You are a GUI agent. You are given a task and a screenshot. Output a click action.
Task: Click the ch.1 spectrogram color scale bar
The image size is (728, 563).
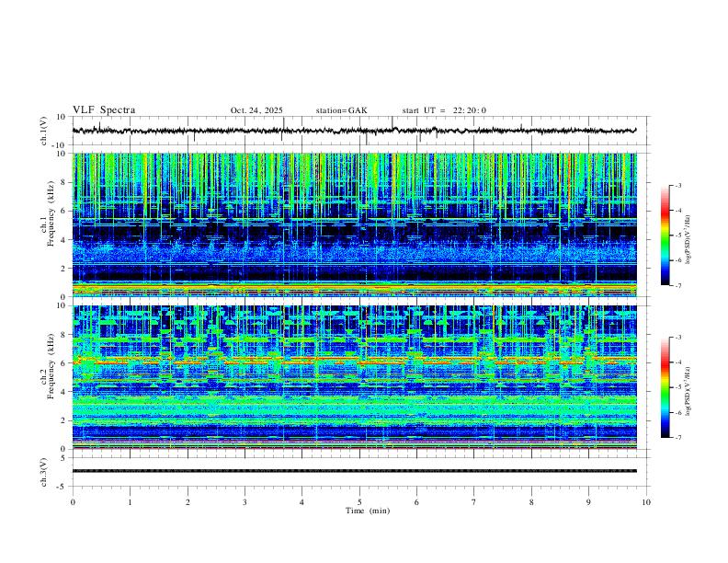coord(665,236)
